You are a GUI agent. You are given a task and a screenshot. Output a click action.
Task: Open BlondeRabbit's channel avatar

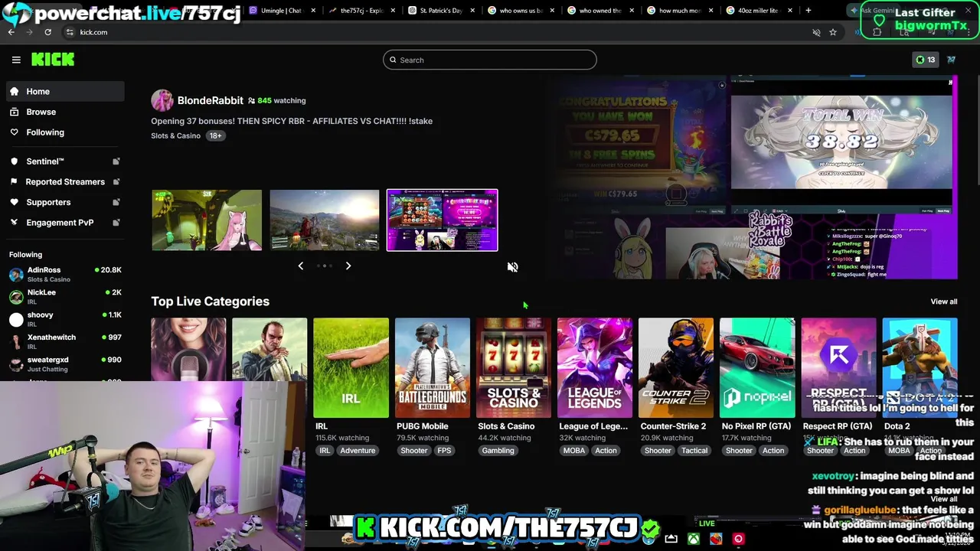click(162, 100)
